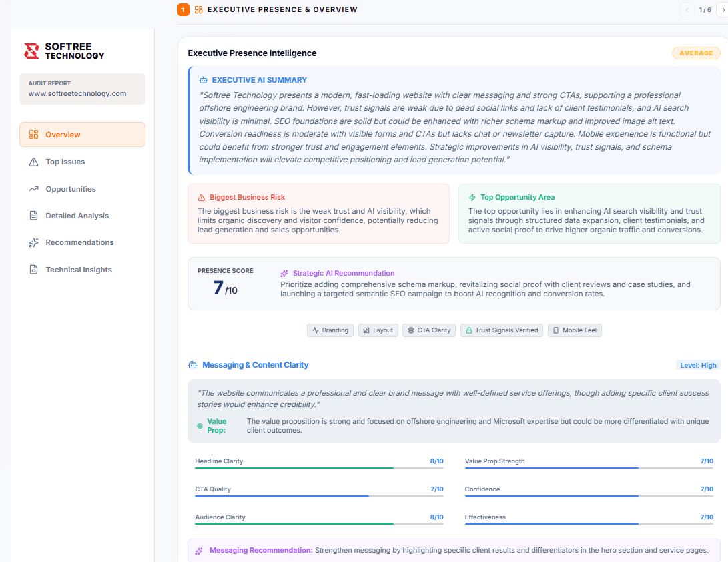Screen dimensions: 728x562
Task: Click the Layout tag chip
Action: (x=378, y=330)
